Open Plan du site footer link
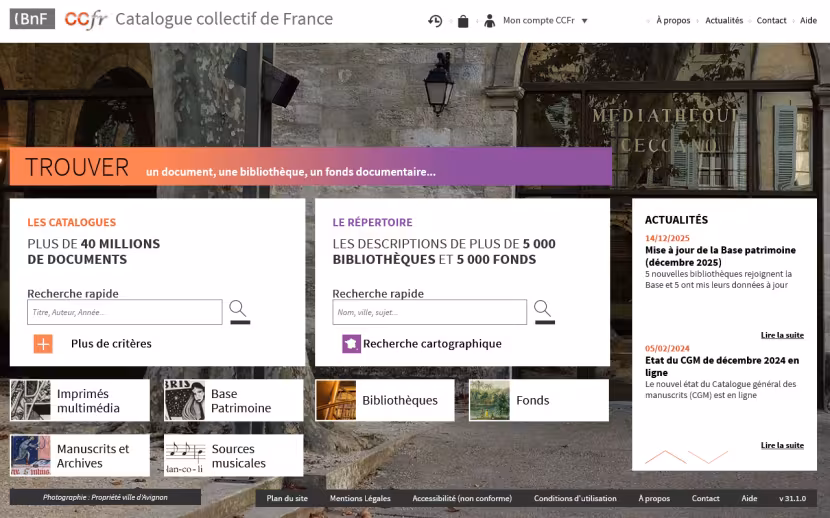The width and height of the screenshot is (830, 518). [287, 498]
